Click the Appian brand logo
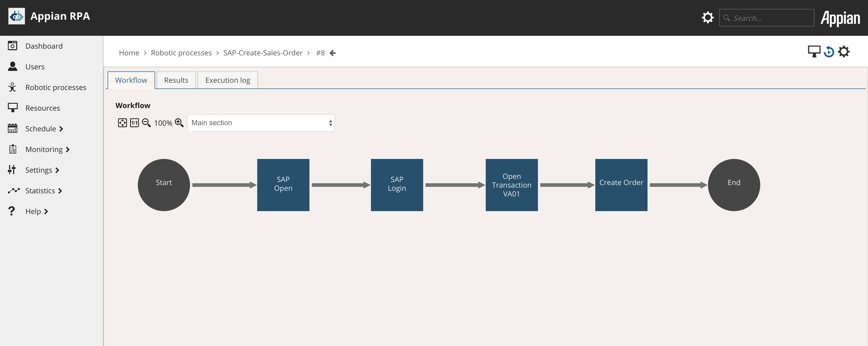868x346 pixels. (840, 18)
